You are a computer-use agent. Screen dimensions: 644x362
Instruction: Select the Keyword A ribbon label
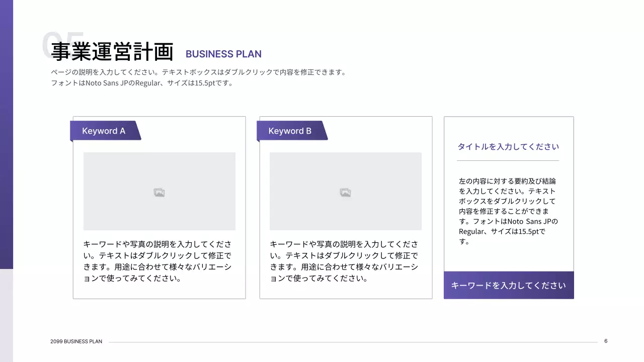(104, 131)
